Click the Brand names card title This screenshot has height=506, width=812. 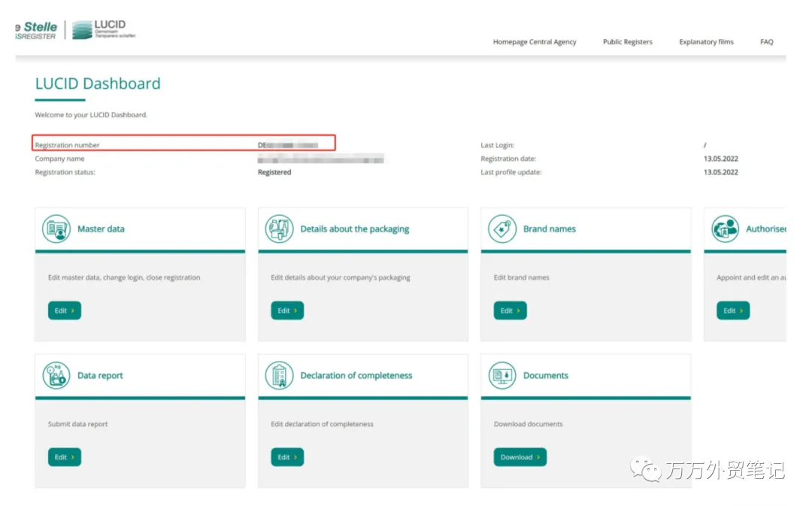pyautogui.click(x=550, y=229)
